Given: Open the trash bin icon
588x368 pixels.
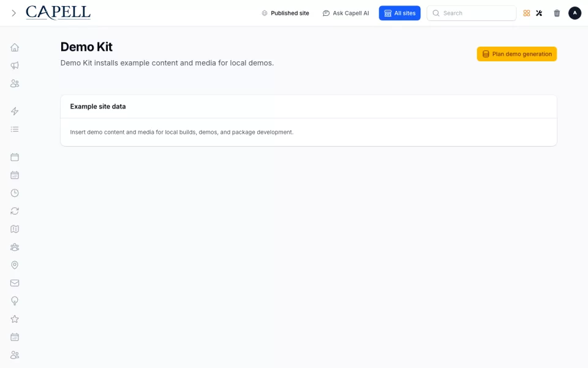Looking at the screenshot, I should point(557,13).
